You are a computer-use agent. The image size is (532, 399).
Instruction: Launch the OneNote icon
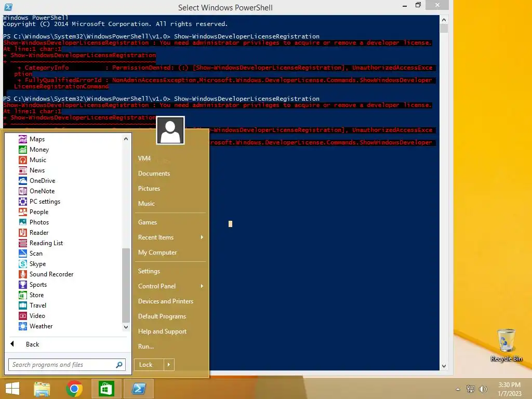pos(23,191)
